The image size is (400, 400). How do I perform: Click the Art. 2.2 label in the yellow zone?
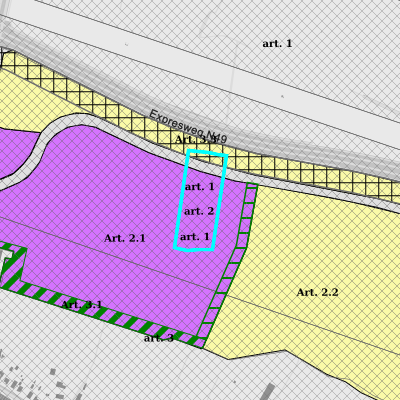317,292
